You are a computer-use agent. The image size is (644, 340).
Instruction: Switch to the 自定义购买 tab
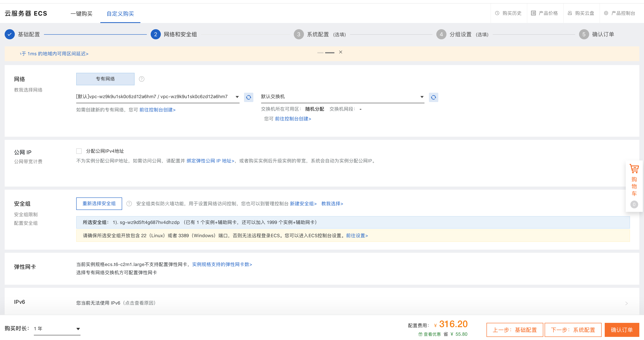(120, 13)
